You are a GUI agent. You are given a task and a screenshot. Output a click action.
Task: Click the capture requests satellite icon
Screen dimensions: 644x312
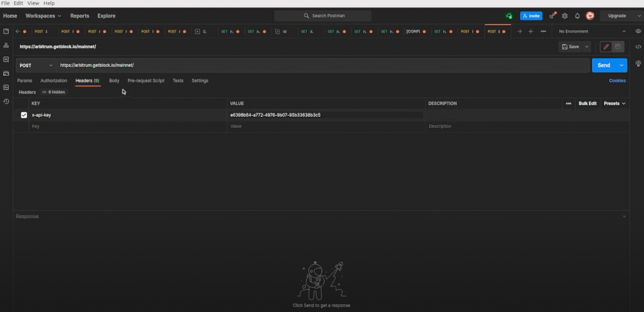pos(553,16)
